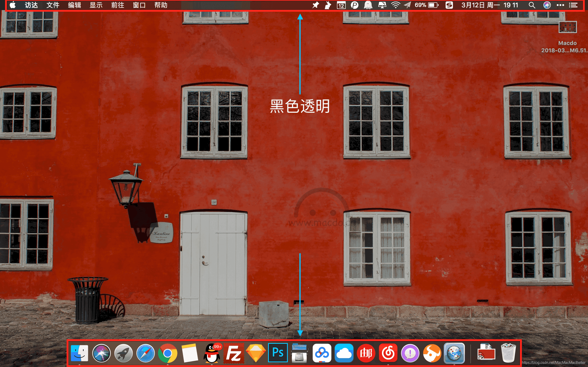Open Photoshop from the Dock
This screenshot has width=588, height=367.
coord(278,353)
